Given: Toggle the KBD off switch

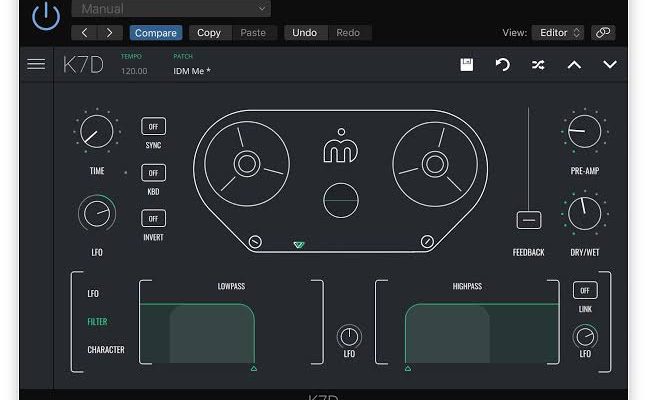Looking at the screenshot, I should point(153,173).
